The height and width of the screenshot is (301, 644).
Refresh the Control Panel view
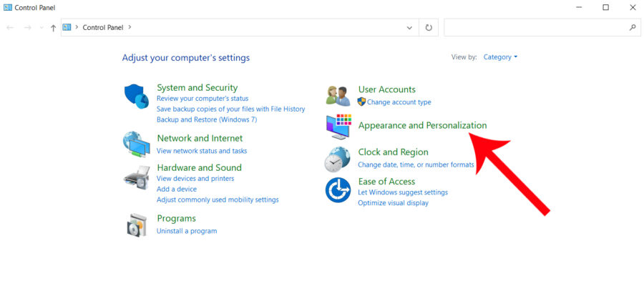(x=429, y=27)
